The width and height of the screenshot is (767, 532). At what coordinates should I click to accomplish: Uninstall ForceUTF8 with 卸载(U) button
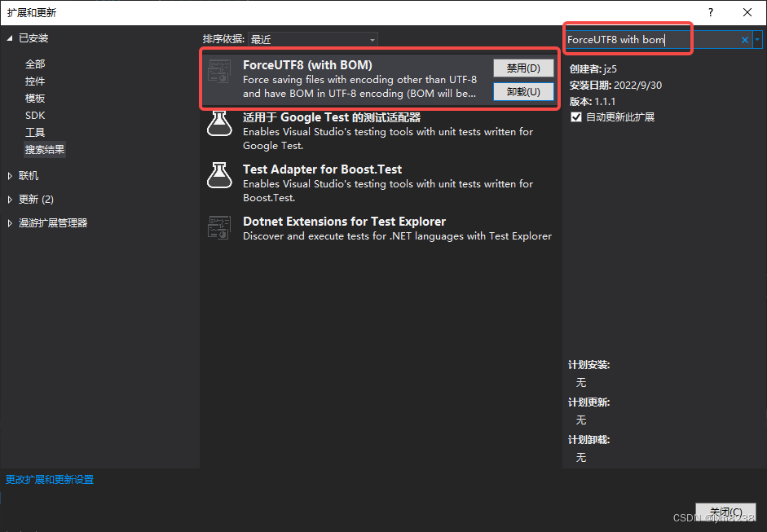[x=523, y=91]
